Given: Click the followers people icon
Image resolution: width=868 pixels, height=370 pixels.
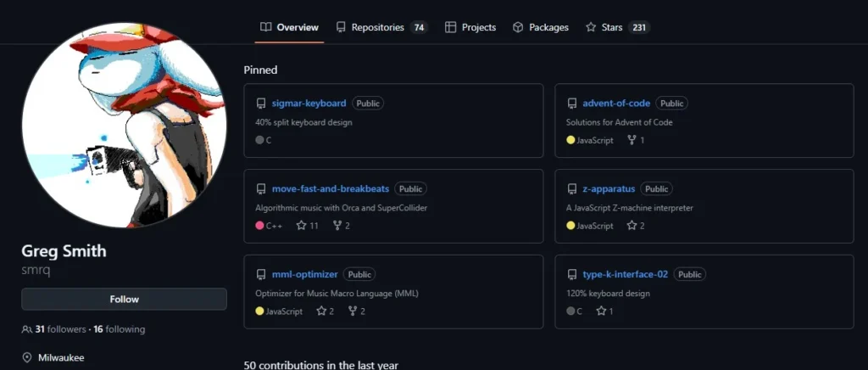Looking at the screenshot, I should click(26, 329).
